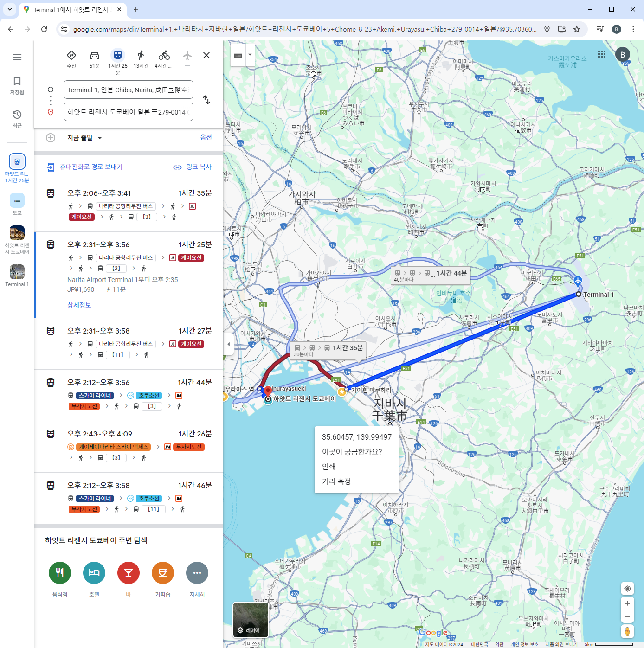This screenshot has height=648, width=644.
Task: Search nearby restaurants (음식점) icon
Action: pyautogui.click(x=60, y=573)
